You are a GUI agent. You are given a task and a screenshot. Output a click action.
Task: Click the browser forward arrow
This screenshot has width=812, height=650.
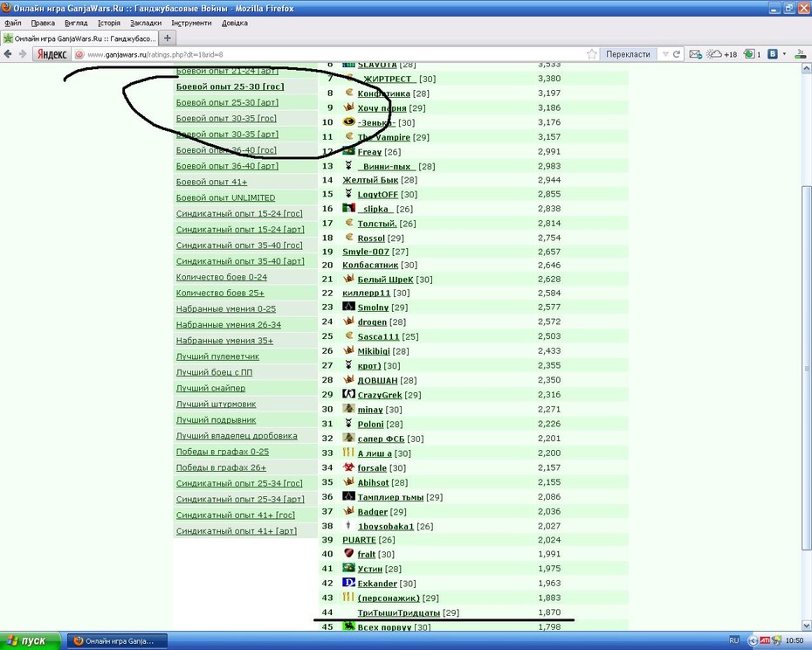tap(23, 54)
